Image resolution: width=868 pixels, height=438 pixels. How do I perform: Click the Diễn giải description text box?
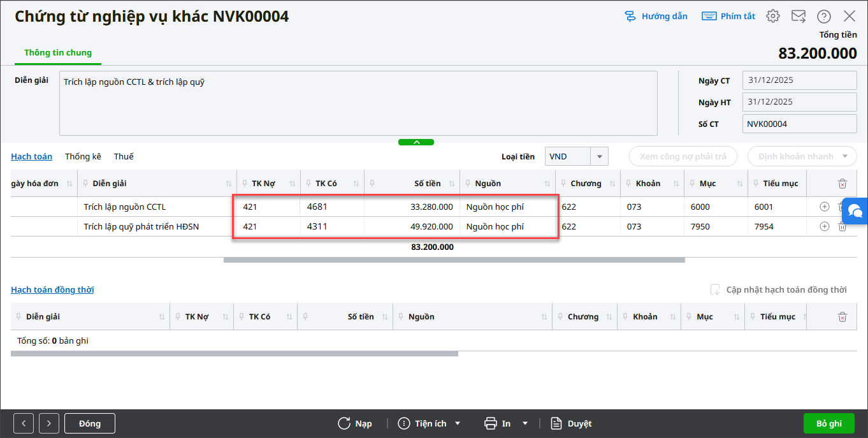click(x=358, y=103)
